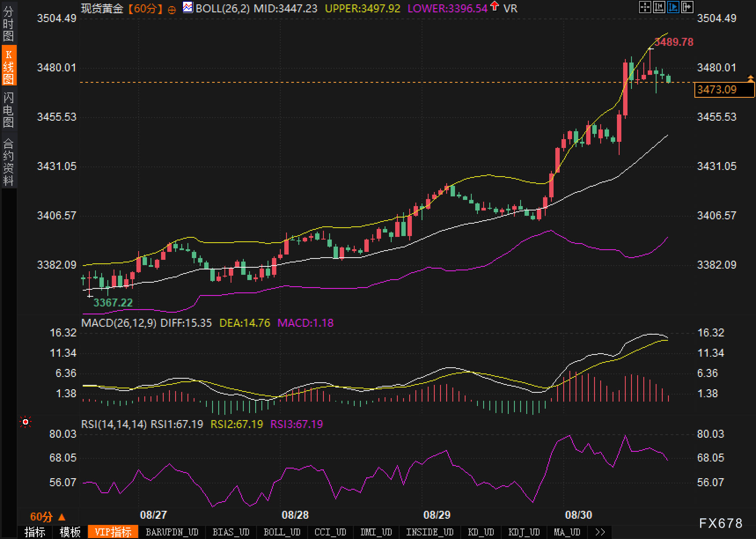The image size is (756, 539).
Task: Click the BOLL indicator chart icon
Action: pos(188,7)
